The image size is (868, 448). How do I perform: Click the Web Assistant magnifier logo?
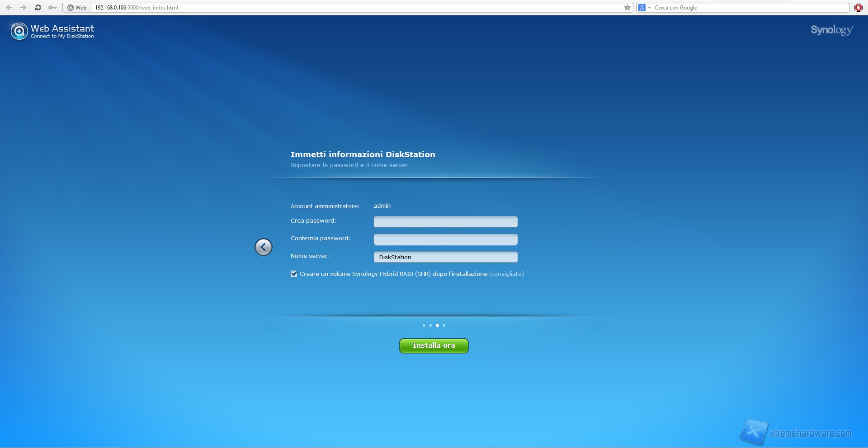(x=19, y=31)
